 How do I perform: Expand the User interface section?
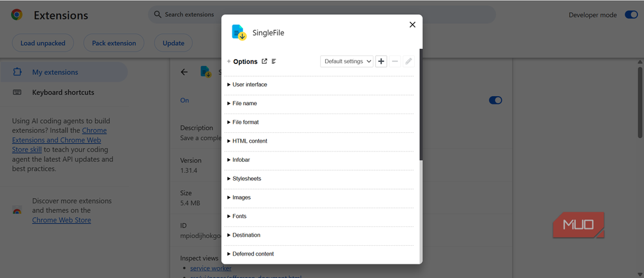(320, 84)
